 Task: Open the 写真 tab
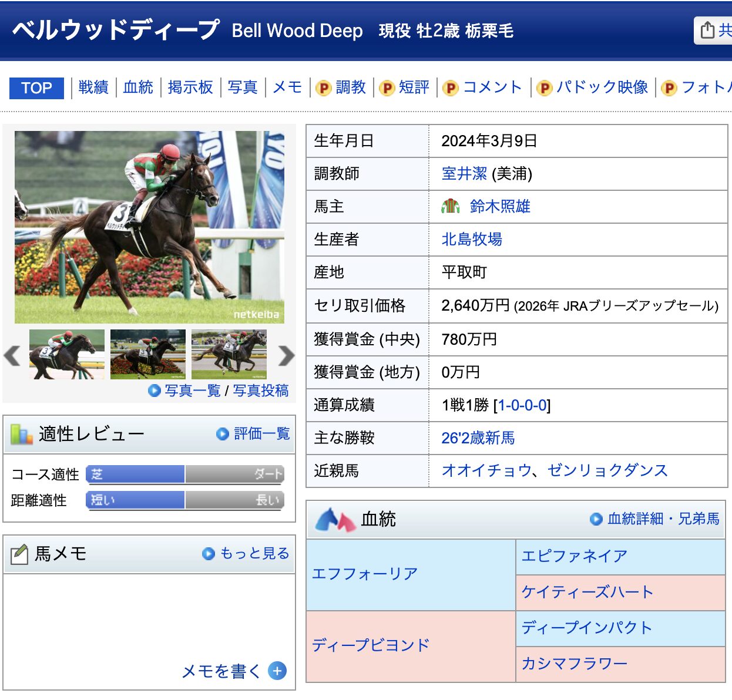(x=243, y=87)
